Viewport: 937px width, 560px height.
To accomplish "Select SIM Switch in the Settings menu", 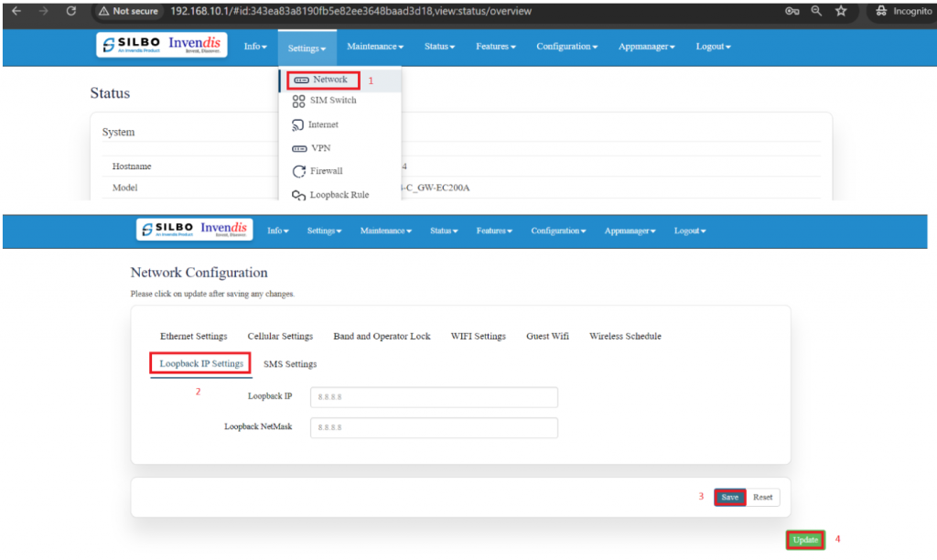I will [332, 101].
